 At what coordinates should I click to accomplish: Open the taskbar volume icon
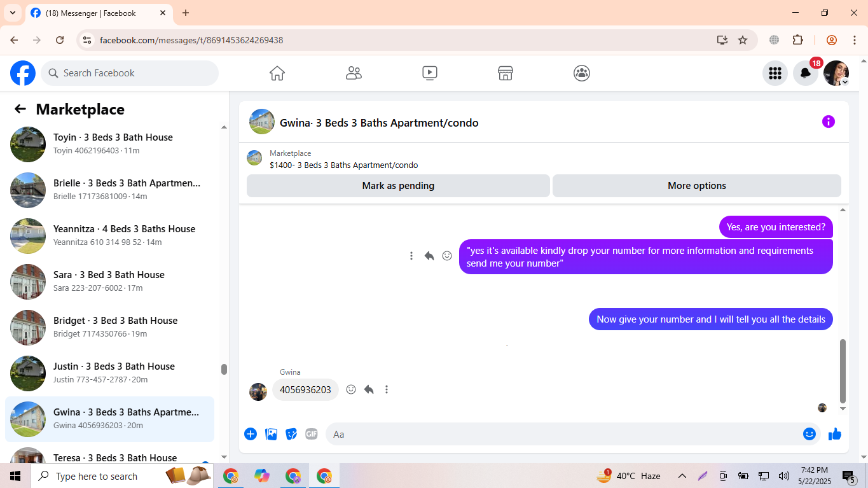(x=784, y=476)
